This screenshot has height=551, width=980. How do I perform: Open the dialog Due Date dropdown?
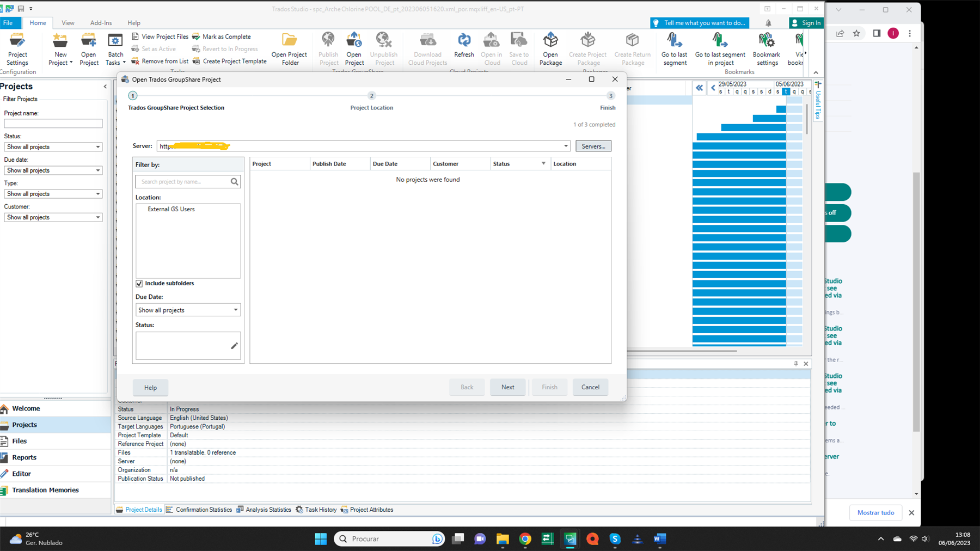click(x=188, y=310)
